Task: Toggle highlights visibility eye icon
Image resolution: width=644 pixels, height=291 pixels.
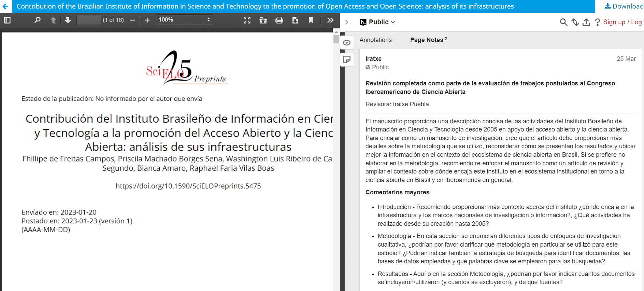Action: pos(347,43)
